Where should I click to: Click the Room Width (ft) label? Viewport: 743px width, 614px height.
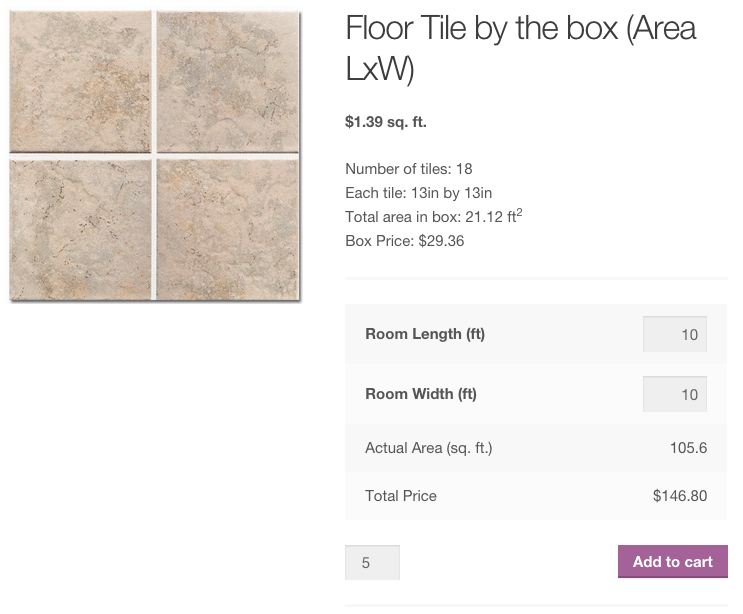421,394
